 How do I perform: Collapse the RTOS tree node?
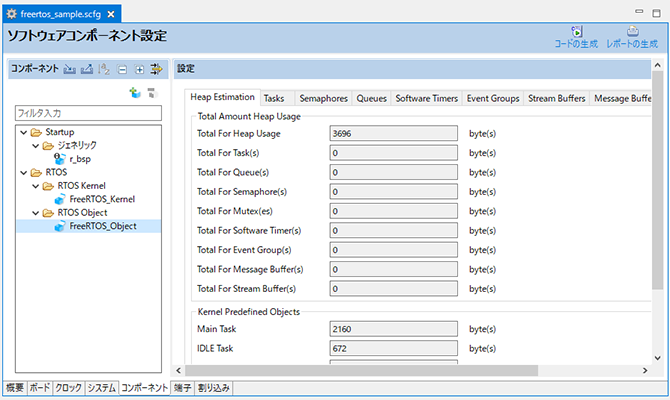coord(24,173)
